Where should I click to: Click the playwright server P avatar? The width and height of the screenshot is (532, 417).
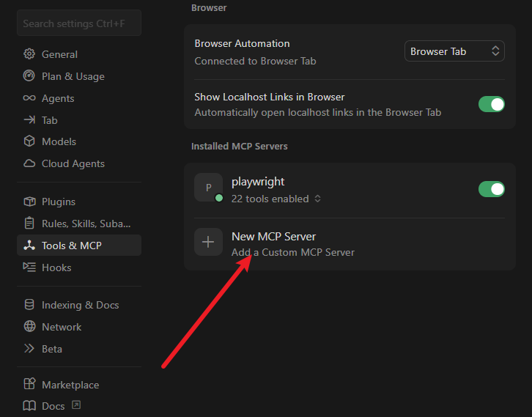(208, 188)
